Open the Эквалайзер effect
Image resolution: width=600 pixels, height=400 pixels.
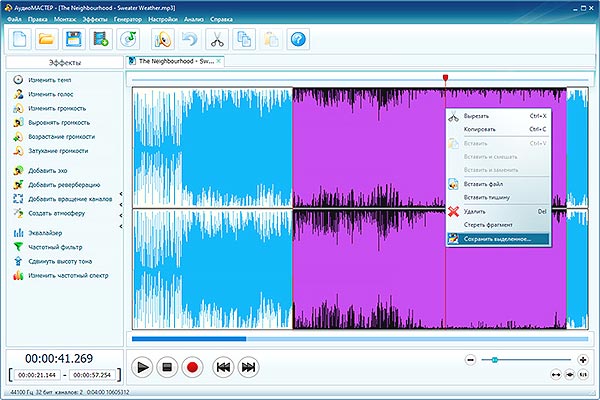tap(45, 233)
